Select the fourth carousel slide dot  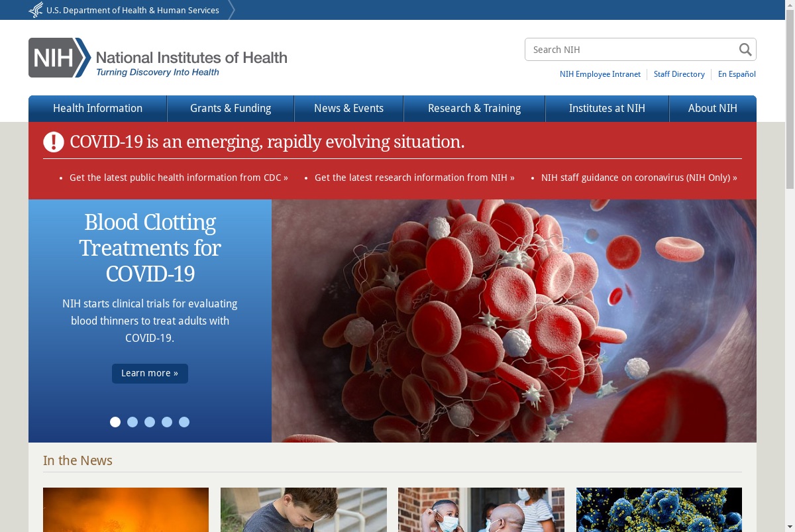click(x=167, y=422)
